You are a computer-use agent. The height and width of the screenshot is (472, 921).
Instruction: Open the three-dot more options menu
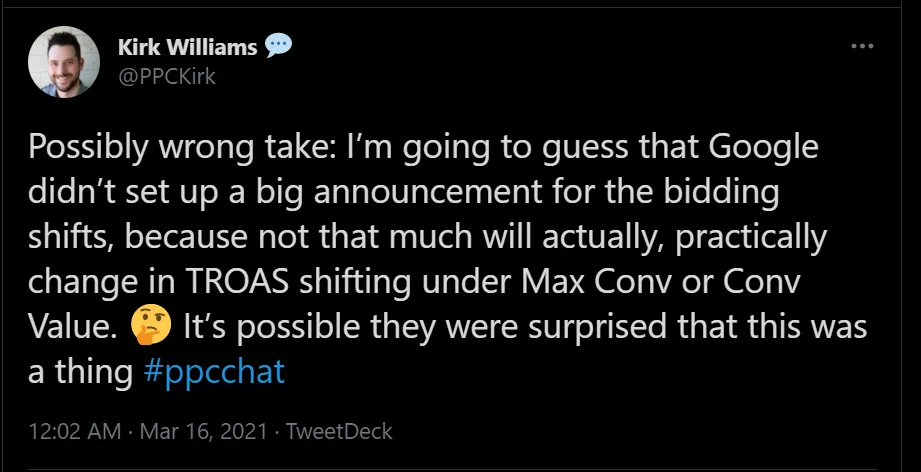tap(861, 46)
